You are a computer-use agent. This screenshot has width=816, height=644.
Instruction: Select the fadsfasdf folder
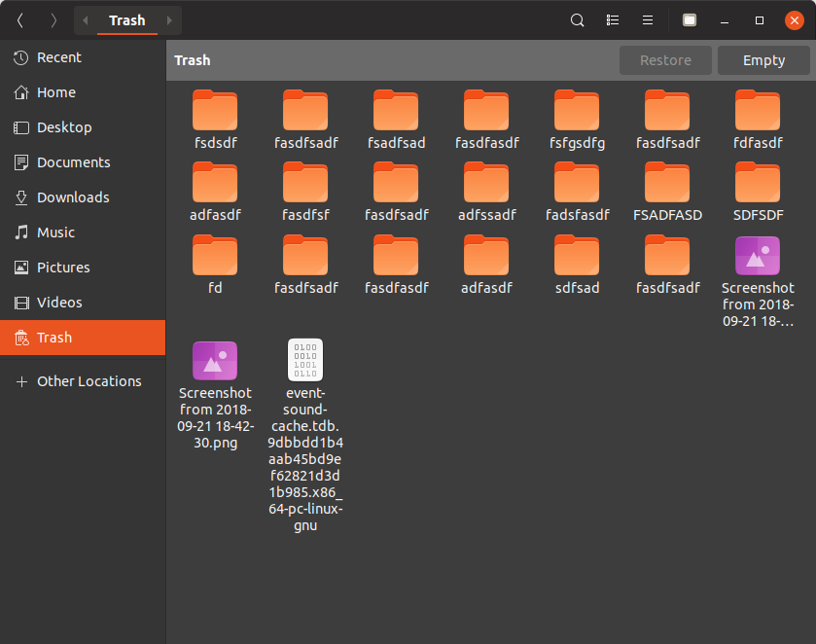pyautogui.click(x=577, y=193)
